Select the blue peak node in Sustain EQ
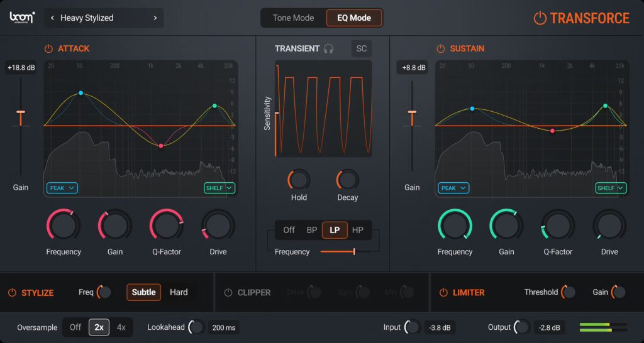This screenshot has width=644, height=343. 472,109
